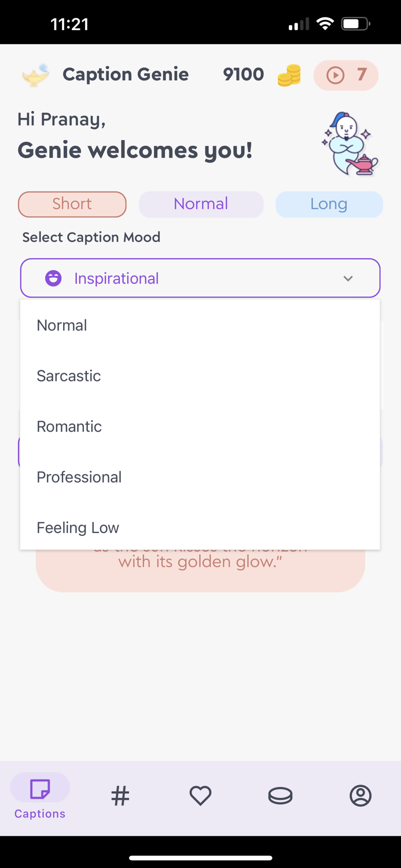
Task: Open the Select Caption Mood dropdown
Action: (x=200, y=278)
